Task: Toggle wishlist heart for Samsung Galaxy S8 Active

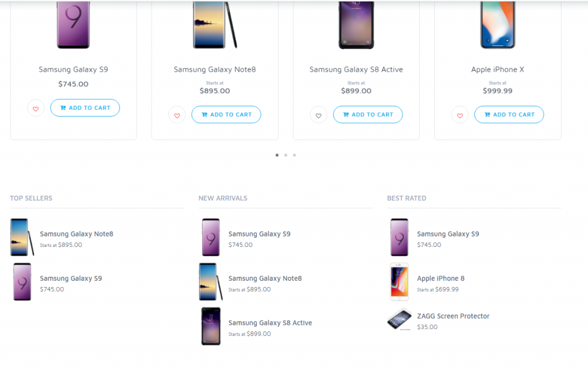Action: 318,115
